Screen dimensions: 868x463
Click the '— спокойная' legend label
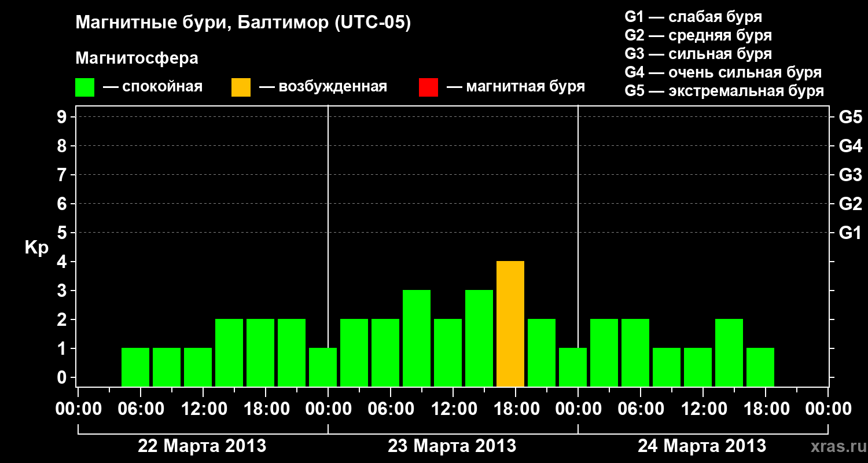(153, 87)
